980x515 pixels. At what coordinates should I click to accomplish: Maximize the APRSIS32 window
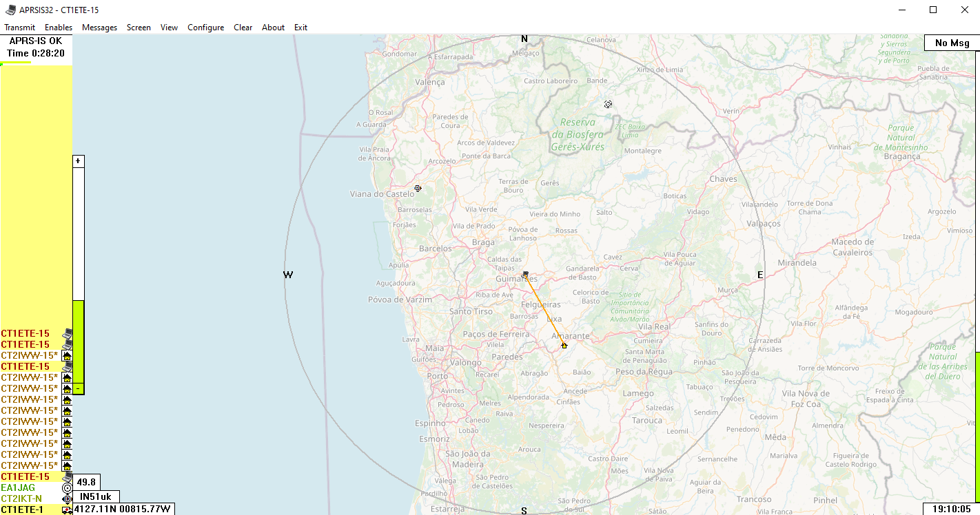click(933, 10)
